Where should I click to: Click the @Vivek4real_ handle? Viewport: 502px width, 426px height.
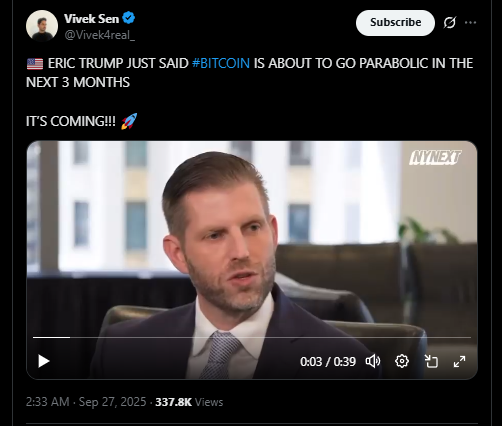99,35
